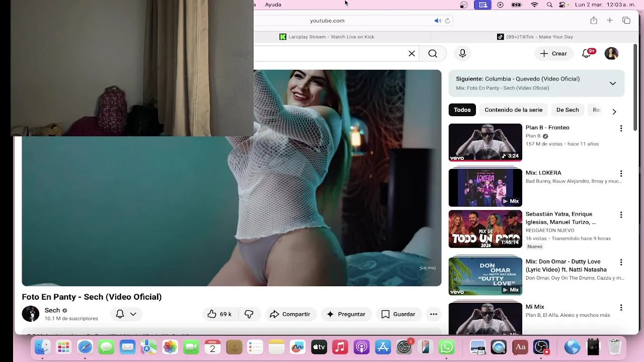The image size is (644, 362).
Task: Click the Compartir button
Action: (290, 314)
